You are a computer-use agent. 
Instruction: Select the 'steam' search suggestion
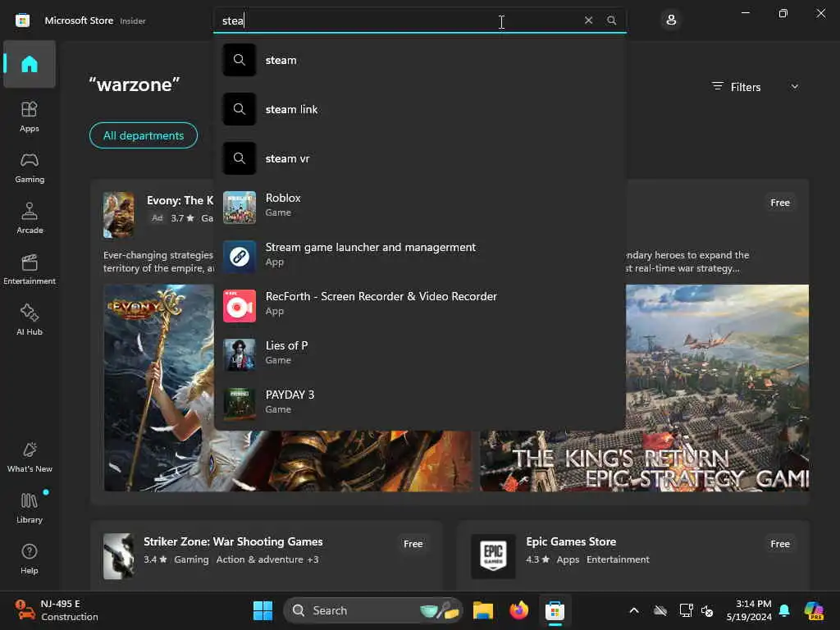pos(419,60)
